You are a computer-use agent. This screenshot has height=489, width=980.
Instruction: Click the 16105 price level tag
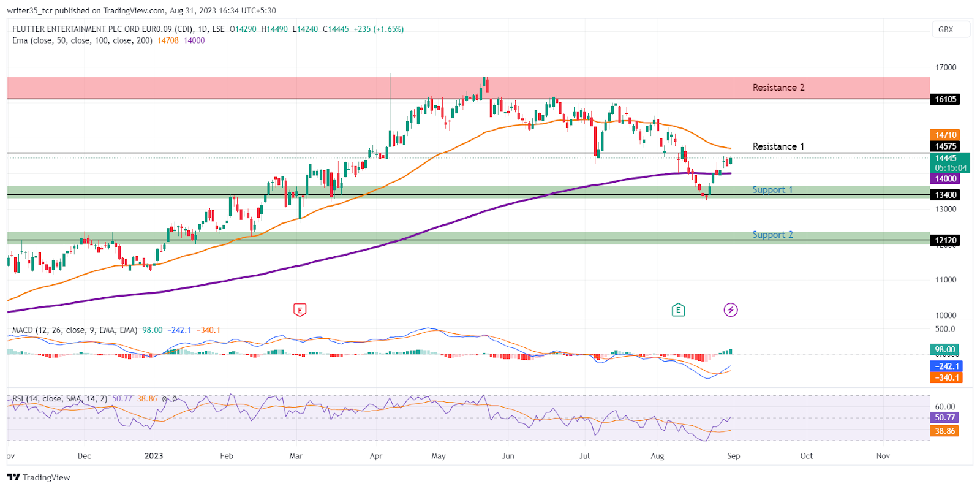click(x=945, y=99)
